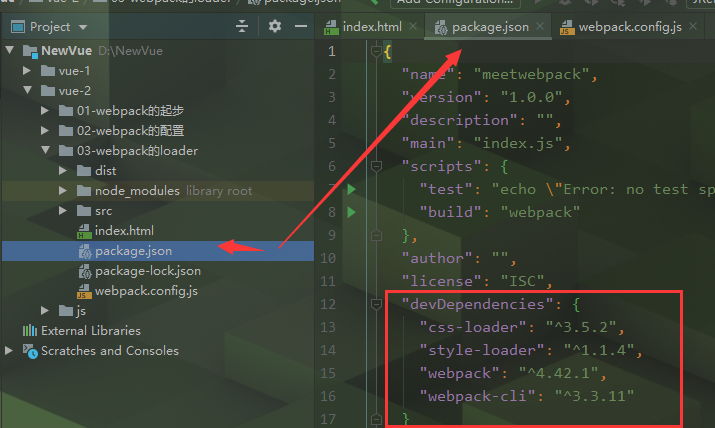Click the scripts closing fold marker line 9
Image resolution: width=715 pixels, height=428 pixels.
376,235
